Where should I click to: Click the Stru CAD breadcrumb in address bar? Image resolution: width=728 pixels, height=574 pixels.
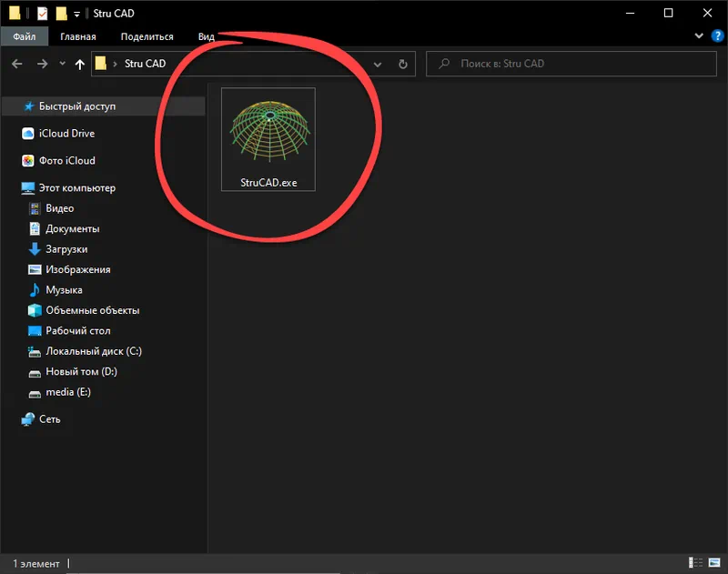tap(145, 64)
